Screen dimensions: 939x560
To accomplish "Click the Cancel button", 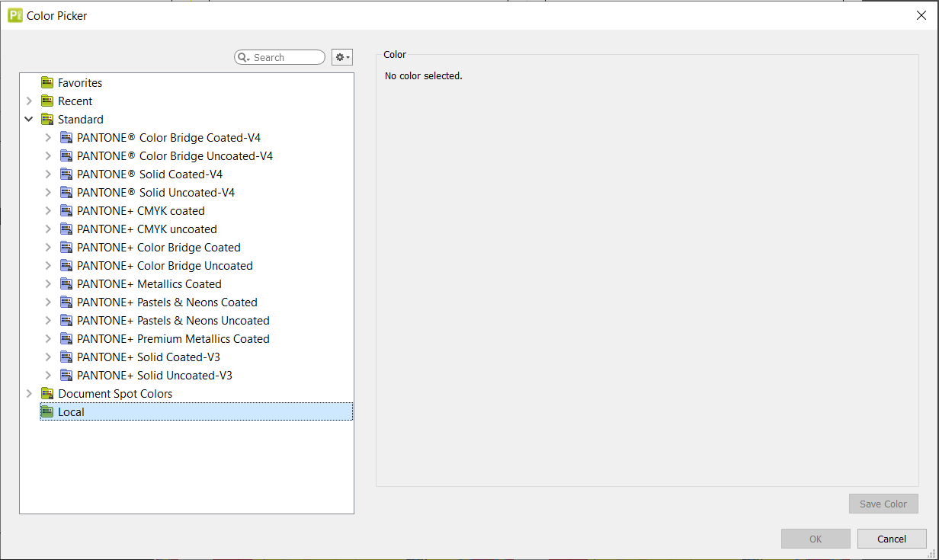I will [892, 539].
